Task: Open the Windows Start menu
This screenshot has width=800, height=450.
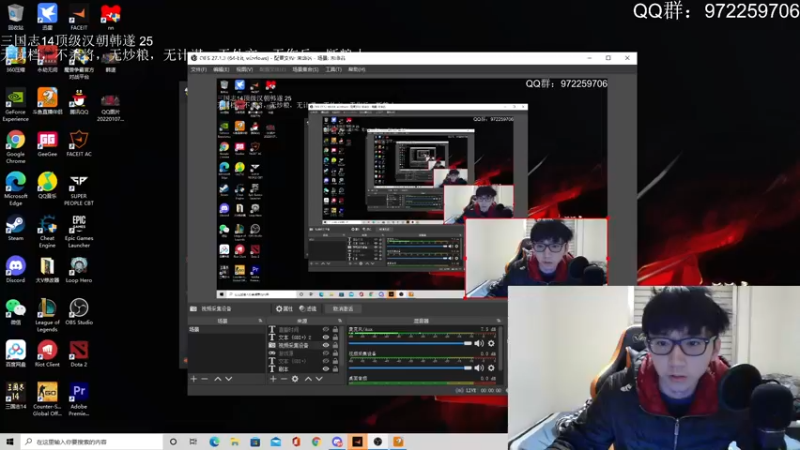Action: (x=10, y=442)
